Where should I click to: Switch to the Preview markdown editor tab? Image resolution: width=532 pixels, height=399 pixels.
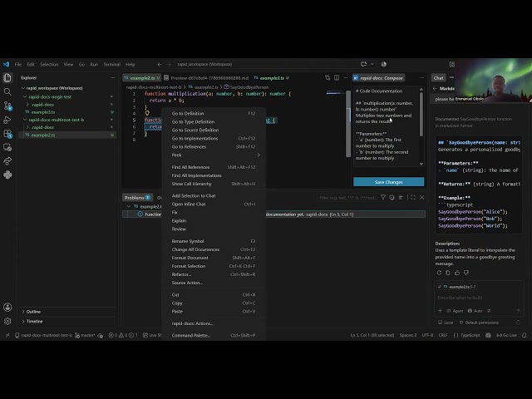tap(207, 78)
